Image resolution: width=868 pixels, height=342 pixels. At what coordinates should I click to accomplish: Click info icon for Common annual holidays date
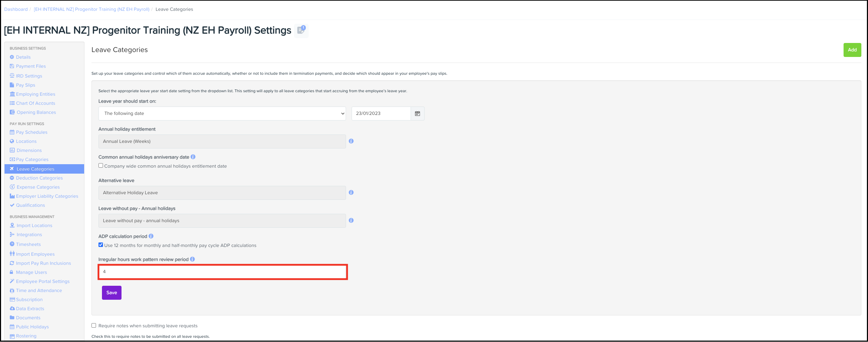193,157
